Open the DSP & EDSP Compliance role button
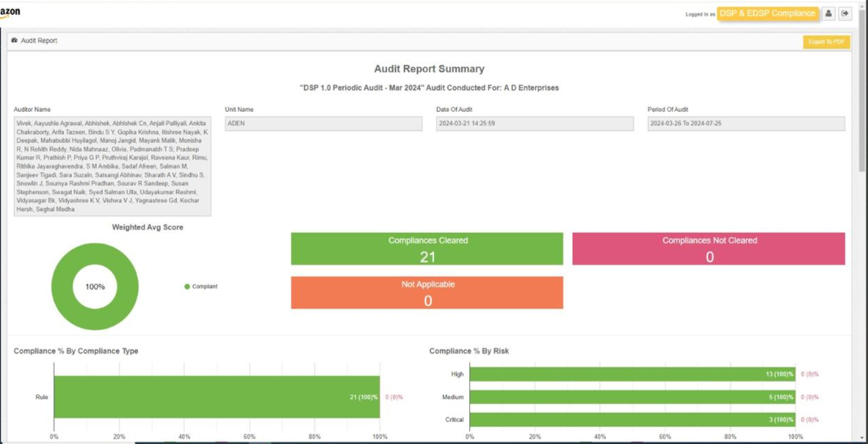Screen dimensions: 868x444 (767, 13)
